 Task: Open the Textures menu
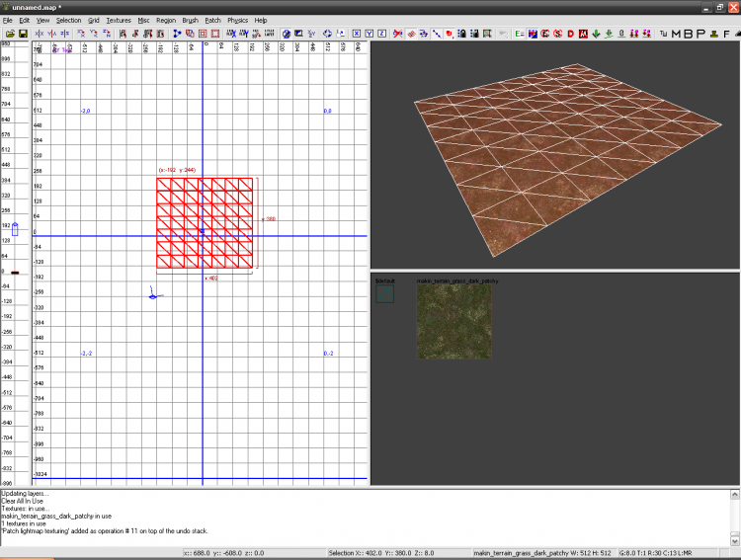pyautogui.click(x=119, y=20)
